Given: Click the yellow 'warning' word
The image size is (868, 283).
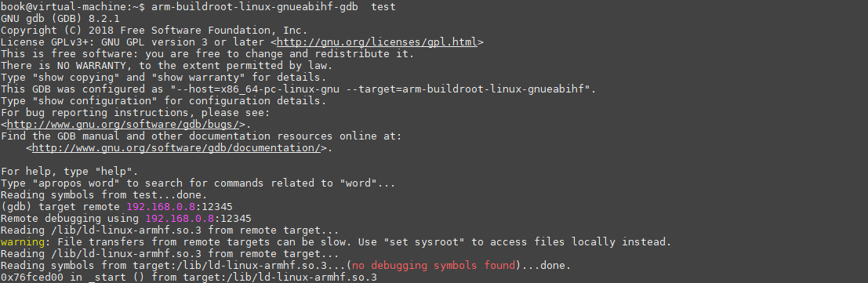Looking at the screenshot, I should 23,242.
